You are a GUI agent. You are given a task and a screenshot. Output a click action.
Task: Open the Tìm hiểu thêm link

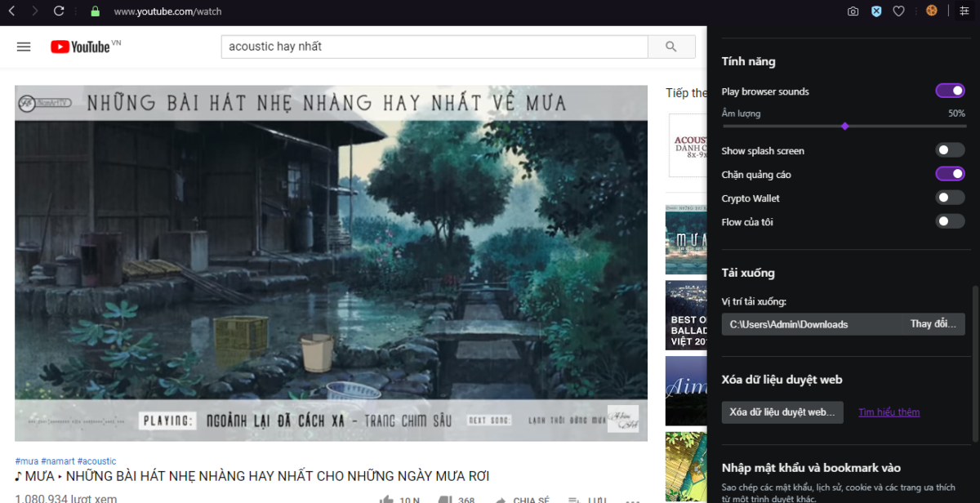(x=889, y=412)
